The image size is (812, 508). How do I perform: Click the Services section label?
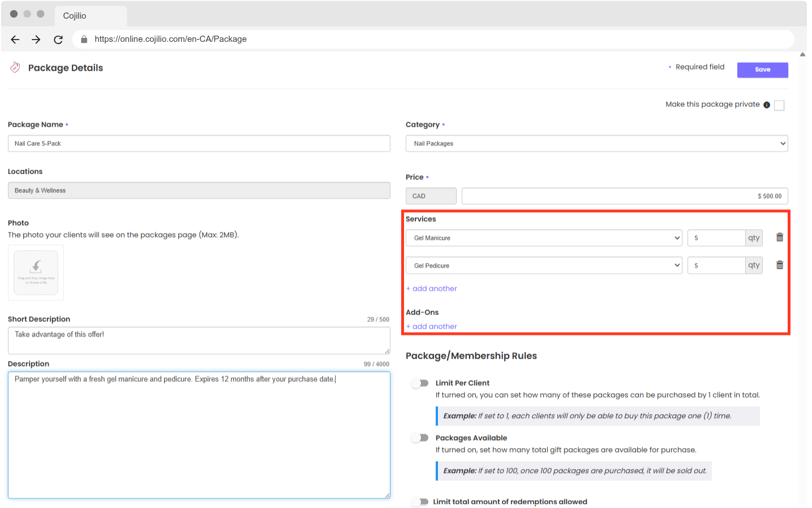coord(421,219)
